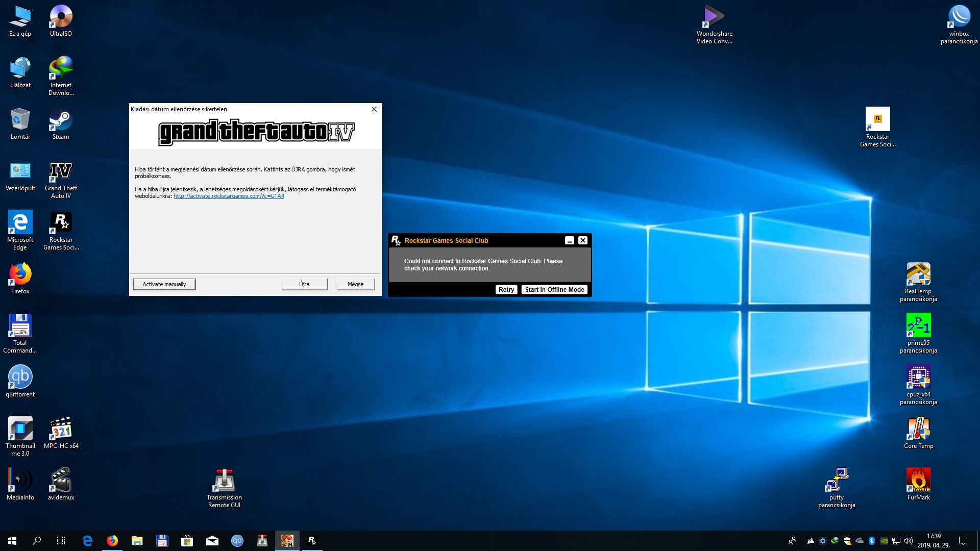Open the Vezérlőpult control panel icon
Image resolution: width=980 pixels, height=551 pixels.
pyautogui.click(x=20, y=176)
